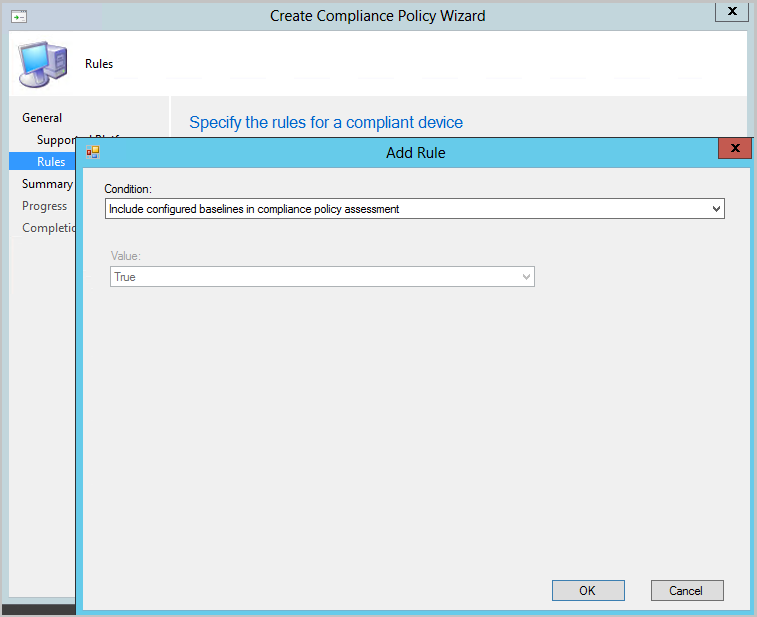Click the Add Rule dialog title icon

93,153
